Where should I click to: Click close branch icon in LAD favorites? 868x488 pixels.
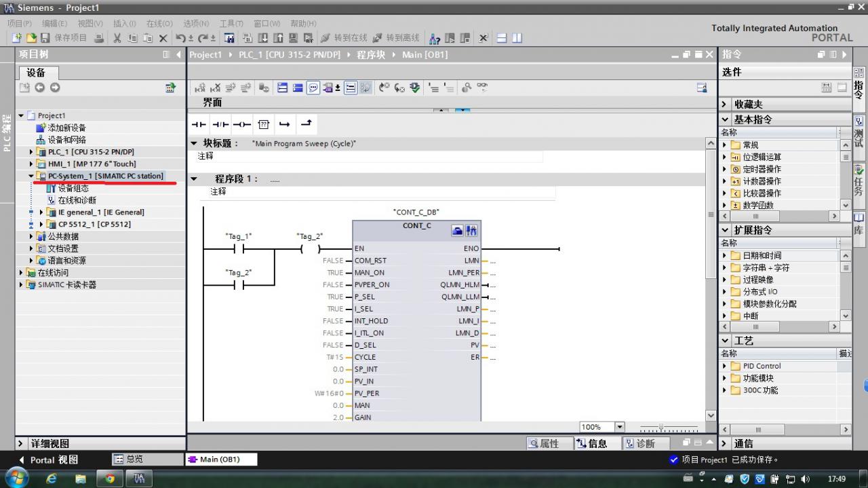307,124
